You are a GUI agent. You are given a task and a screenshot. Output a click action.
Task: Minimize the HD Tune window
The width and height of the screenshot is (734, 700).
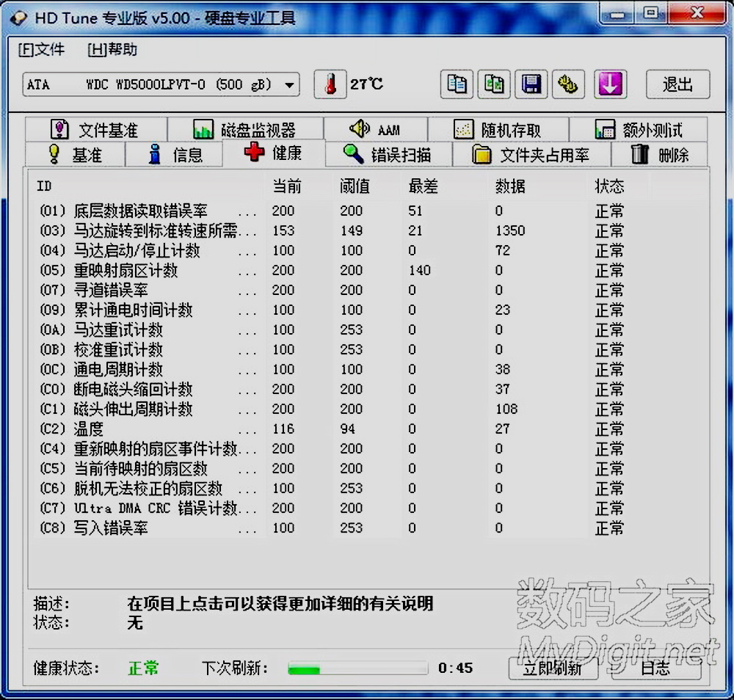pyautogui.click(x=617, y=14)
